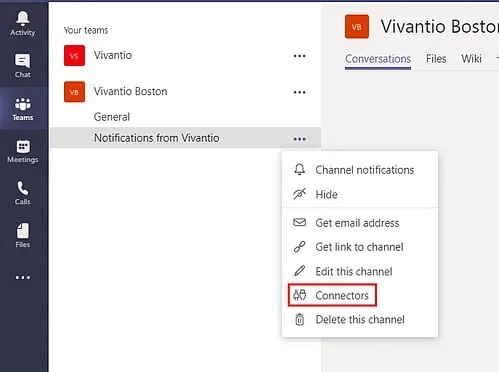Open Files from the sidebar
This screenshot has width=499, height=372.
coord(23,235)
